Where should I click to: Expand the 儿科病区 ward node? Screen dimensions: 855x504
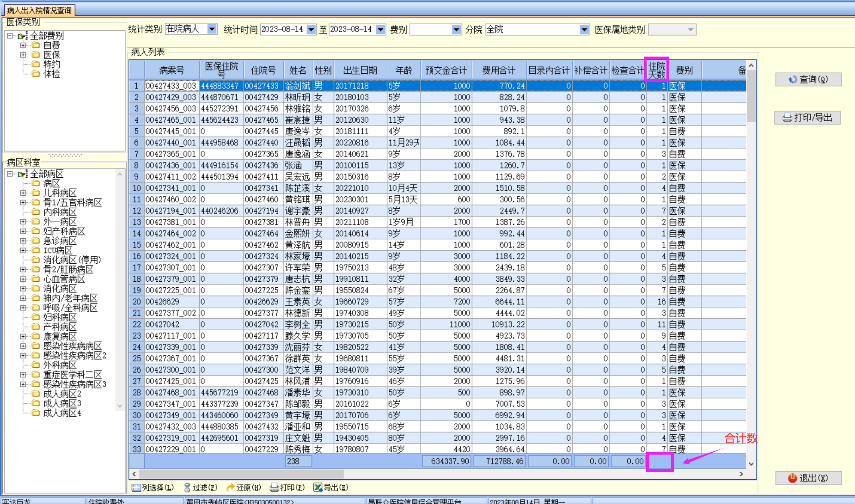coord(23,193)
